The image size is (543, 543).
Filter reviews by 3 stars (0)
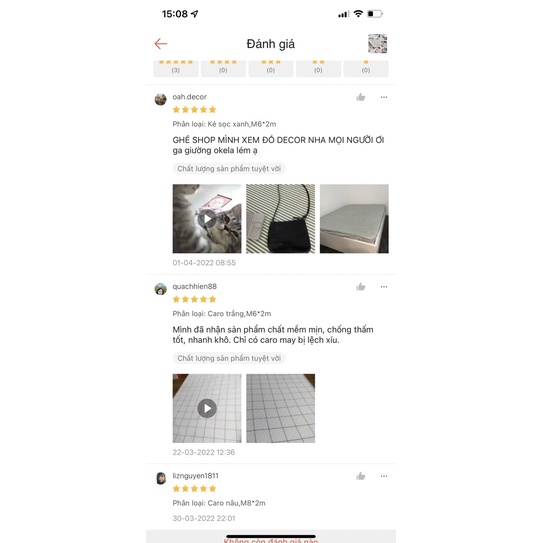[271, 68]
